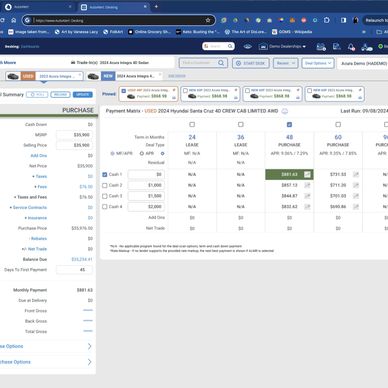Screen dimensions: 388x388
Task: Click the handshake icon in header
Action: (x=248, y=46)
